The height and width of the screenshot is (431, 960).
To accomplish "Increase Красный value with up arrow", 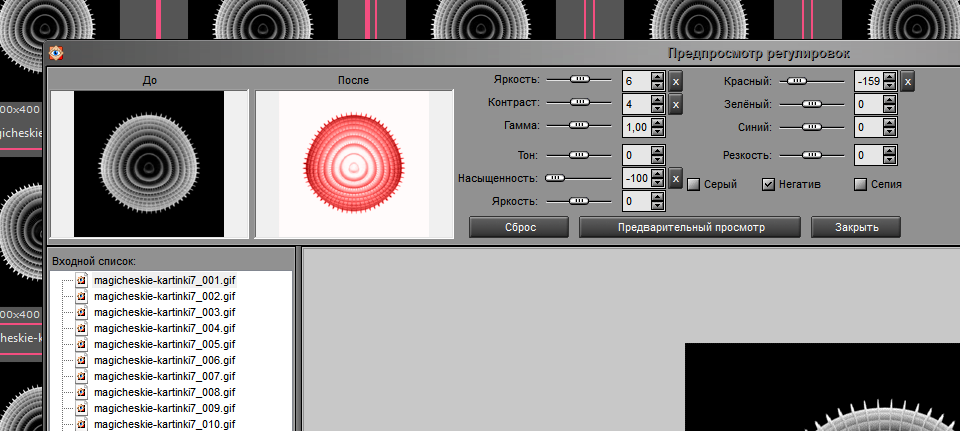I will click(889, 77).
